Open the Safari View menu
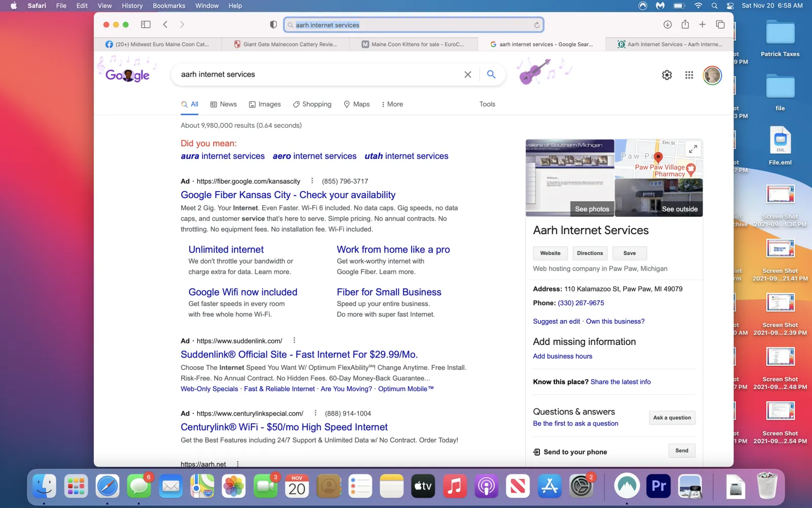 tap(105, 6)
